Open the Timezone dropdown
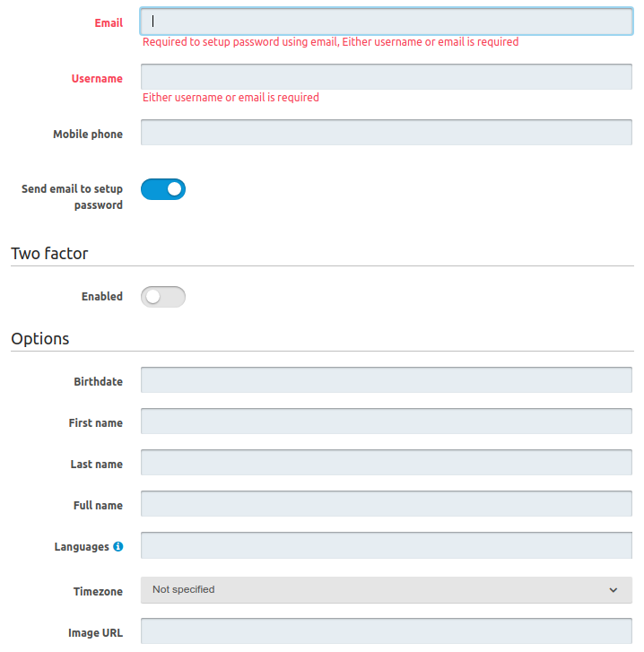The image size is (644, 652). coord(386,590)
